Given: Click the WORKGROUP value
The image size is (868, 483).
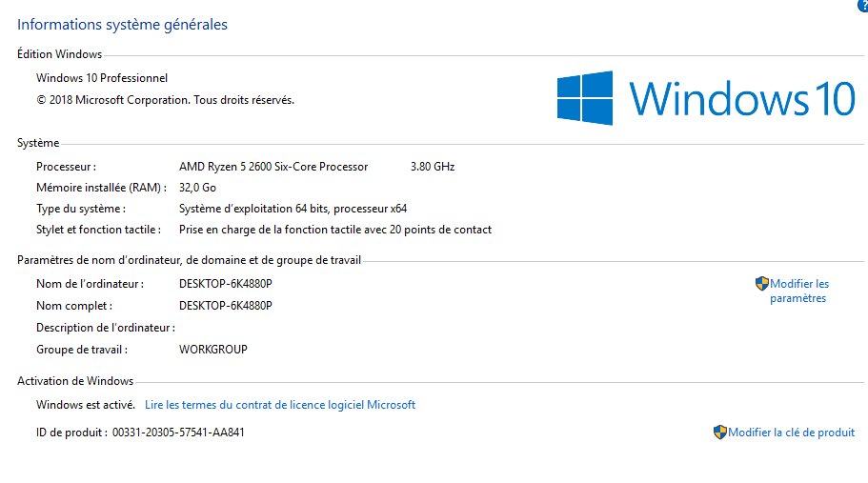Looking at the screenshot, I should (213, 350).
